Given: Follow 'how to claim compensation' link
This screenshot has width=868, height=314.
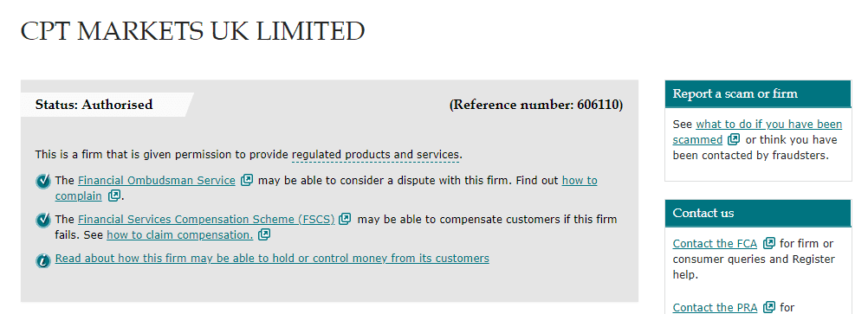Looking at the screenshot, I should (180, 235).
